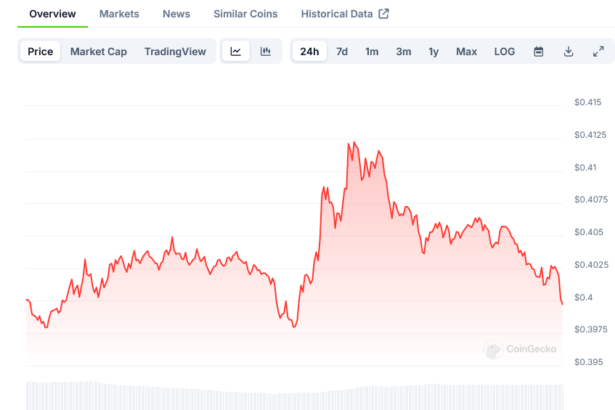The height and width of the screenshot is (410, 615).
Task: Choose the 1m time range
Action: point(372,51)
